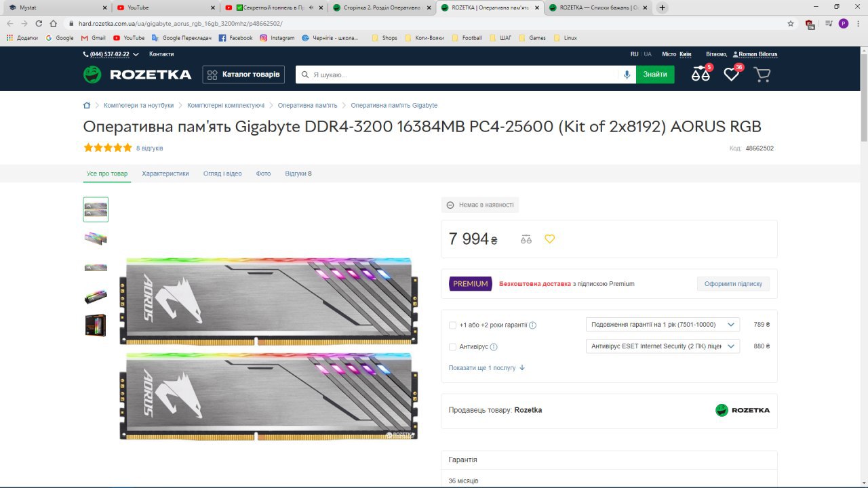
Task: Click the five-star rating icons
Action: pos(108,148)
